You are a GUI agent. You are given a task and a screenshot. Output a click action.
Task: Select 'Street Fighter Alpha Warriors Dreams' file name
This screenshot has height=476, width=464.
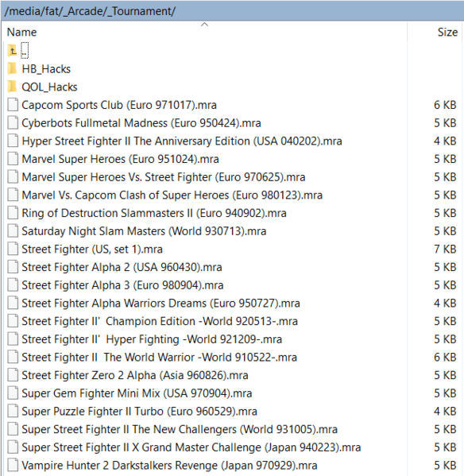pos(160,303)
